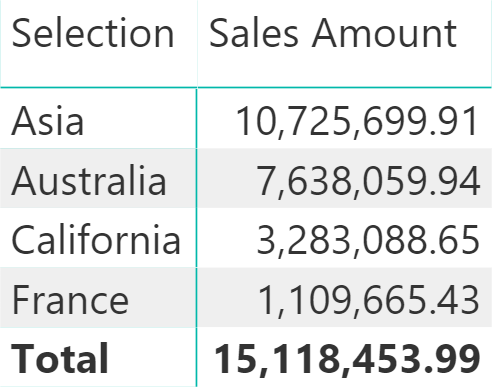Select the France row label
This screenshot has width=492, height=387.
[70, 299]
